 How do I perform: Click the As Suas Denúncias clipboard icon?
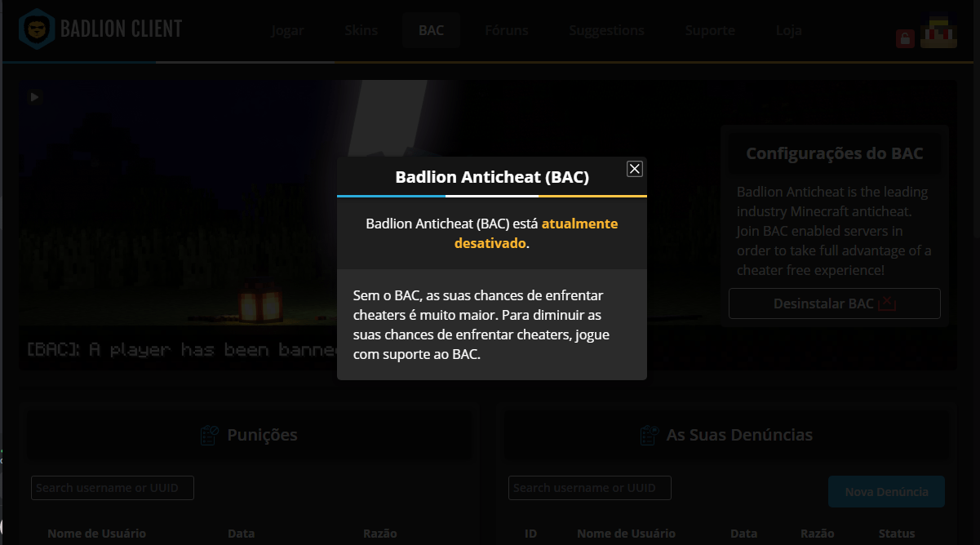tap(650, 435)
